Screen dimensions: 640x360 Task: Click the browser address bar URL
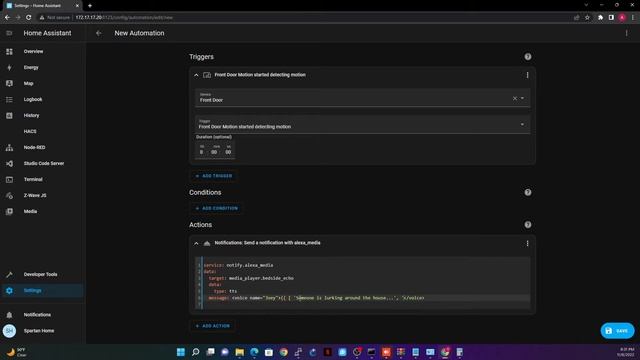(x=124, y=18)
